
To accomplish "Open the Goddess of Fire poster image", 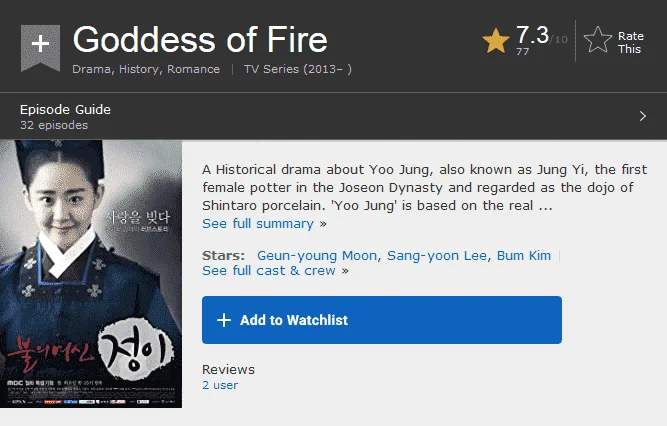I will [91, 274].
